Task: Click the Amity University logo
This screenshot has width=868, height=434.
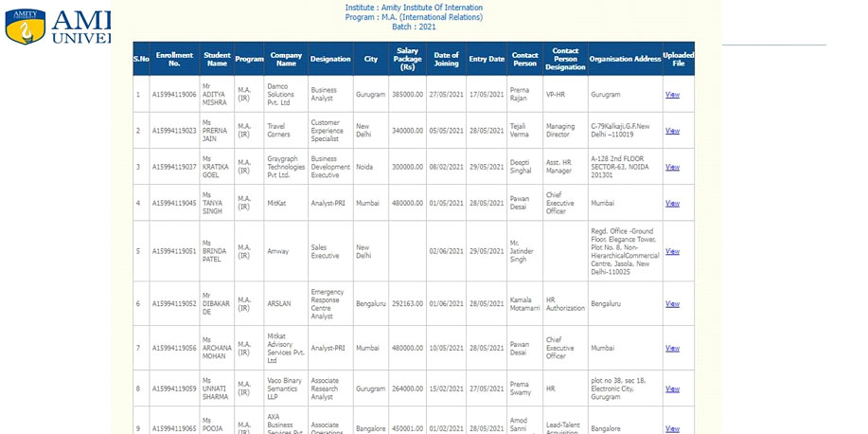Action: pyautogui.click(x=58, y=26)
